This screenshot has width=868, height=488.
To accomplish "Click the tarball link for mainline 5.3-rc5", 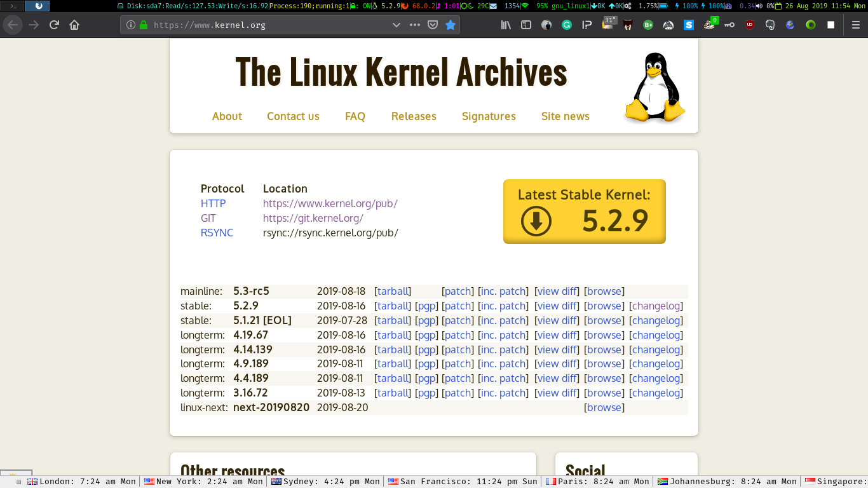I will (x=393, y=291).
